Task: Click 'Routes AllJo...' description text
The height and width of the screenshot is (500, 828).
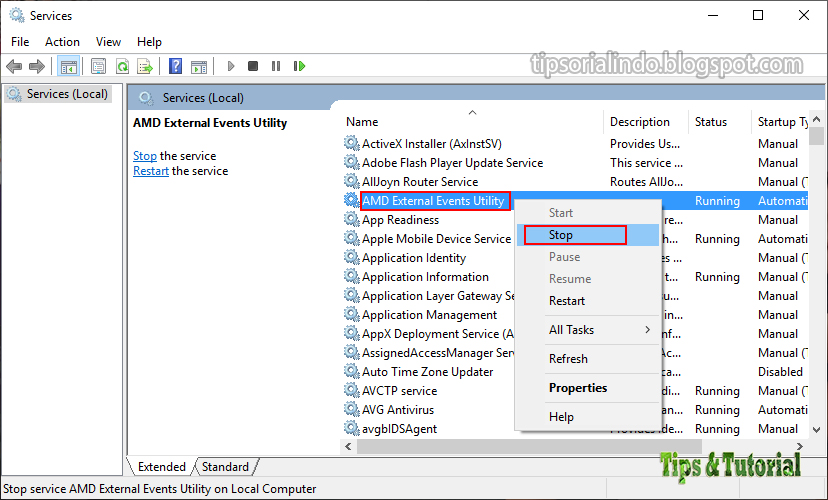Action: pos(646,182)
